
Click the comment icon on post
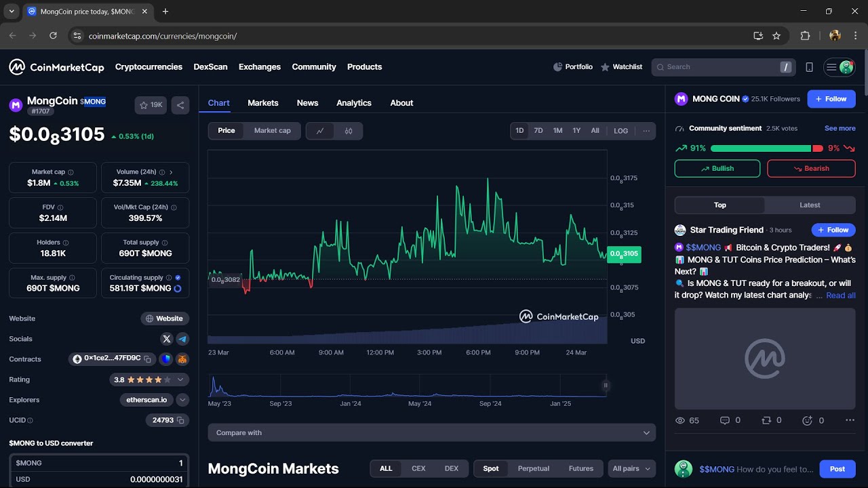point(724,420)
